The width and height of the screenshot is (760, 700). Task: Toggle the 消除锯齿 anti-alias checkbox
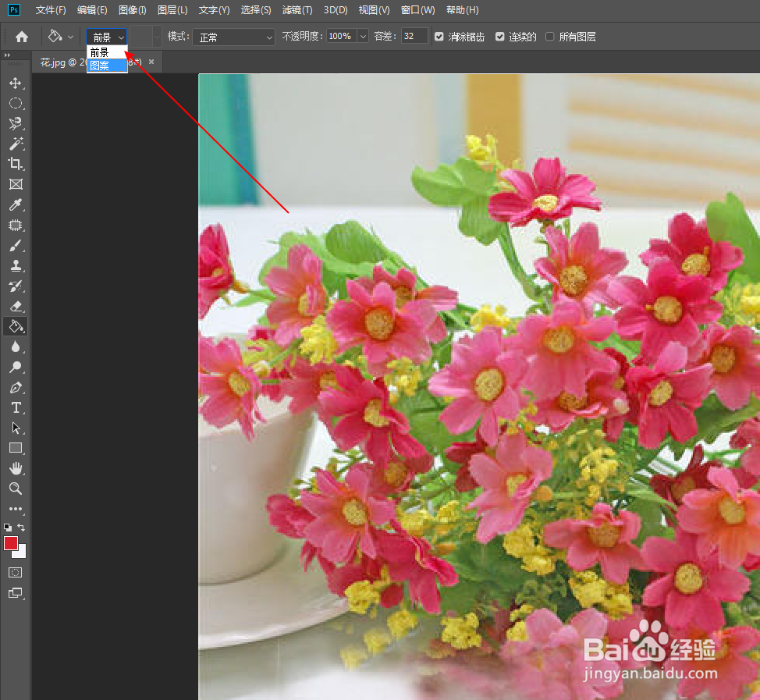pos(439,37)
